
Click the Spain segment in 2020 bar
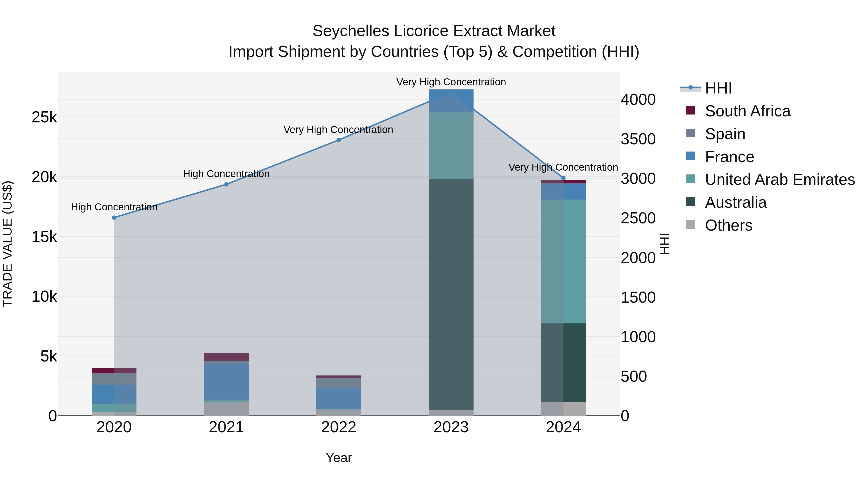pos(114,379)
